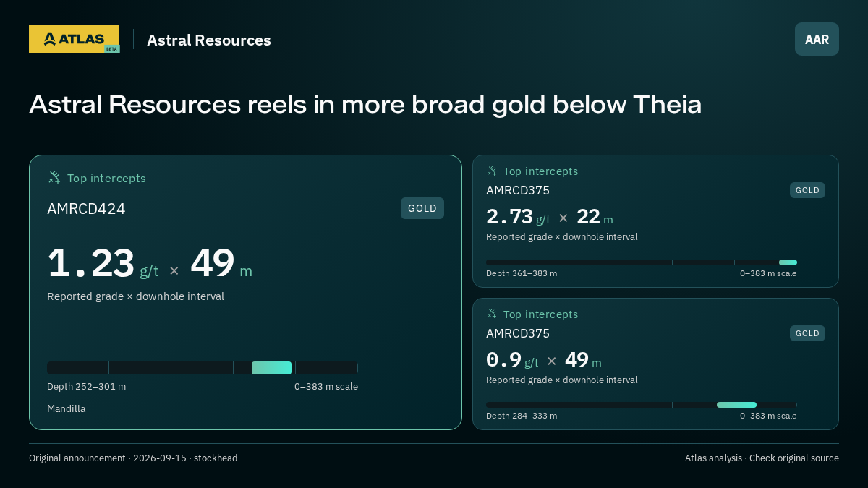Click the GOLD tag on the 0.9 g/t card
This screenshot has height=488, width=868.
pos(807,333)
